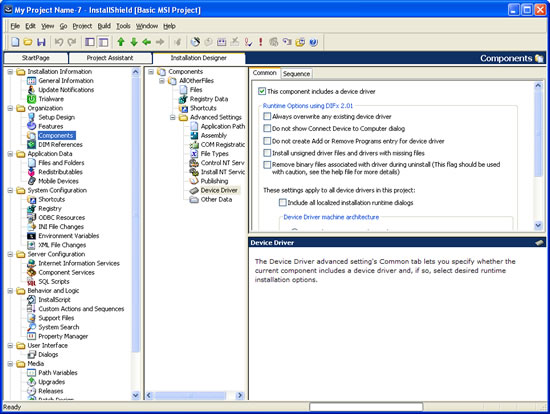Click the component tree horizontal scrollbar

pyautogui.click(x=190, y=395)
